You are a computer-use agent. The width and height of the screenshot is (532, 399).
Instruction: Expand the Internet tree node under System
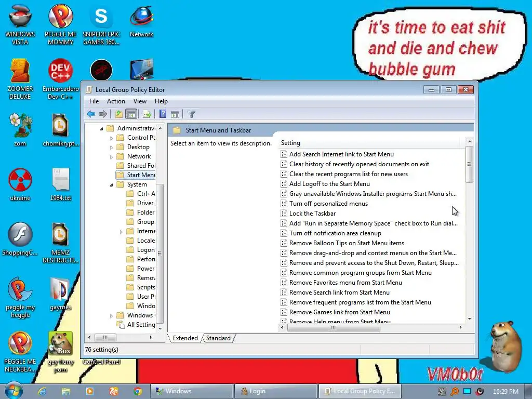(121, 232)
